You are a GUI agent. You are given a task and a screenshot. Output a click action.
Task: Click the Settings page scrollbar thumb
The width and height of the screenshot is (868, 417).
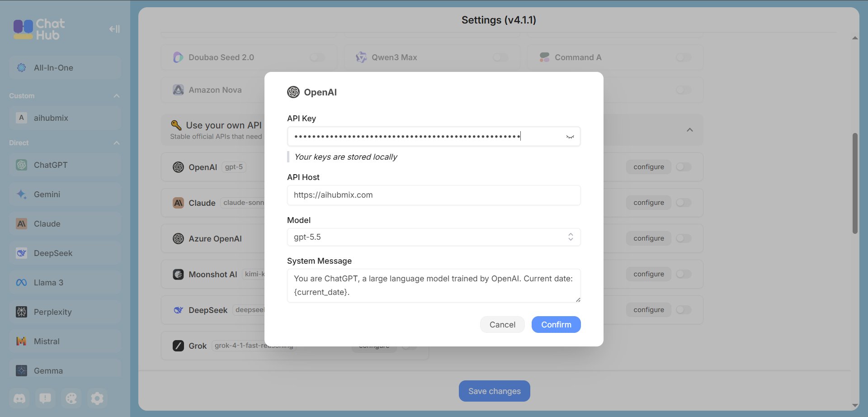coord(855,183)
